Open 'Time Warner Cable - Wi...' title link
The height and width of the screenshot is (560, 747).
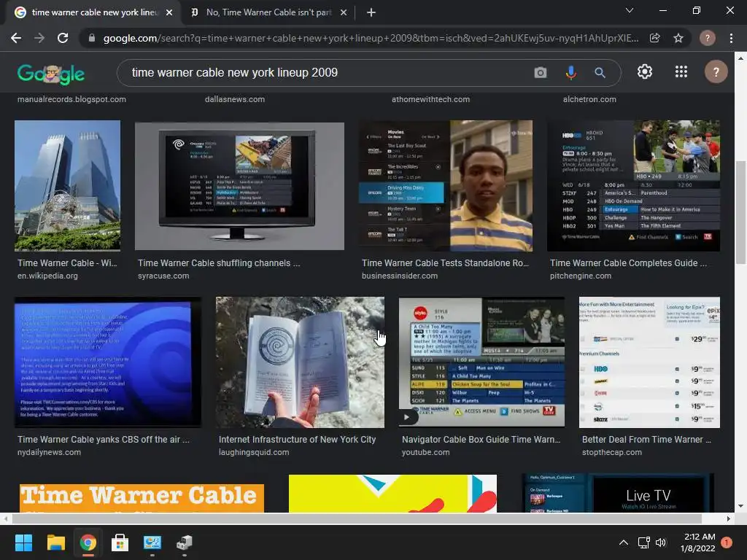[67, 262]
